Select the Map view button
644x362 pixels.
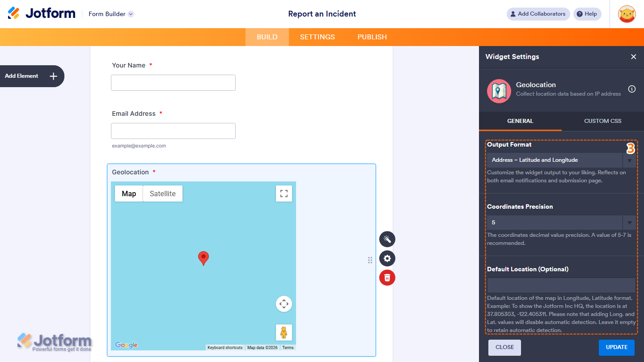(129, 194)
